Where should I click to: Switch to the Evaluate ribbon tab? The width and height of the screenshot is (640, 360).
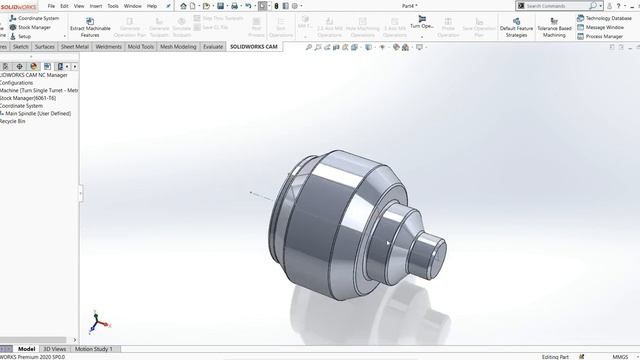pos(213,47)
